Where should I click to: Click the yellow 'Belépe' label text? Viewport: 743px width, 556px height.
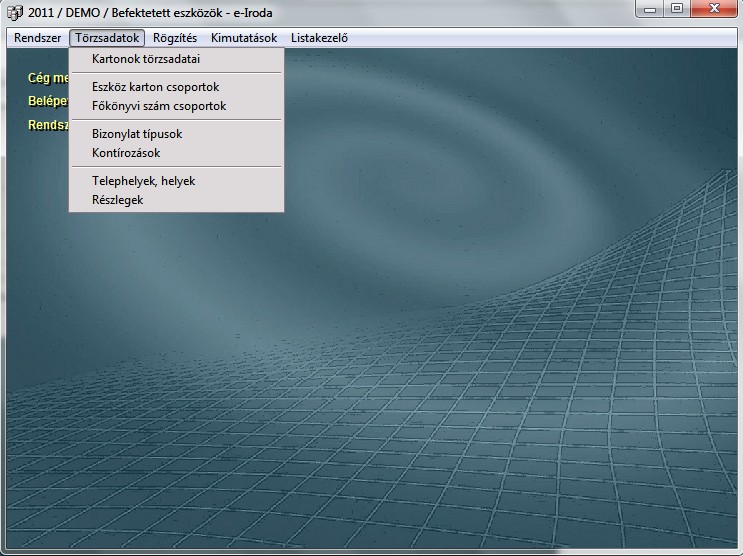pyautogui.click(x=47, y=101)
